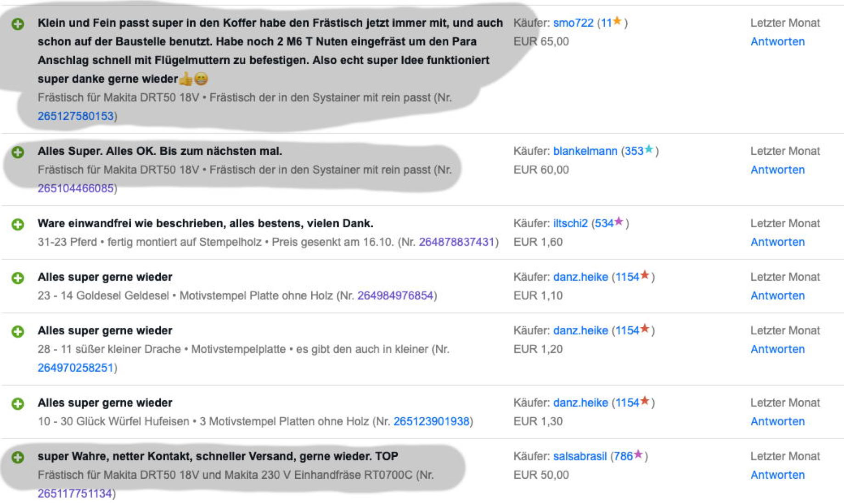Click green plus icon beside smo722 review

[18, 24]
